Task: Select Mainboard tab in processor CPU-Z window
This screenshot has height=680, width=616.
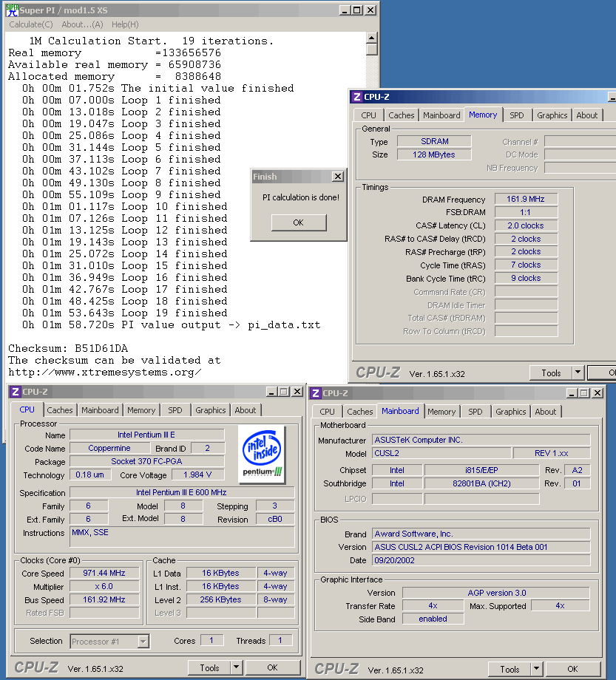Action: point(101,410)
